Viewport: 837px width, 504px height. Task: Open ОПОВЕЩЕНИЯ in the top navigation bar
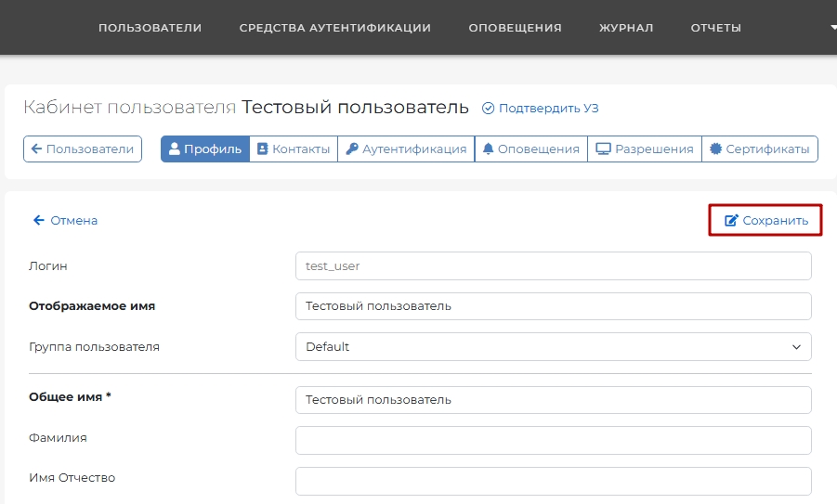[x=515, y=28]
